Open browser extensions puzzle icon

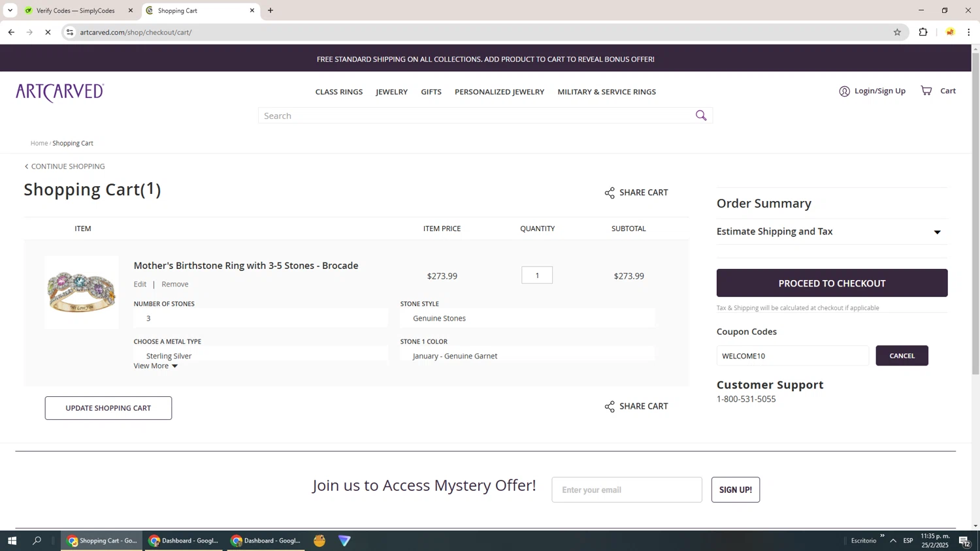click(923, 32)
